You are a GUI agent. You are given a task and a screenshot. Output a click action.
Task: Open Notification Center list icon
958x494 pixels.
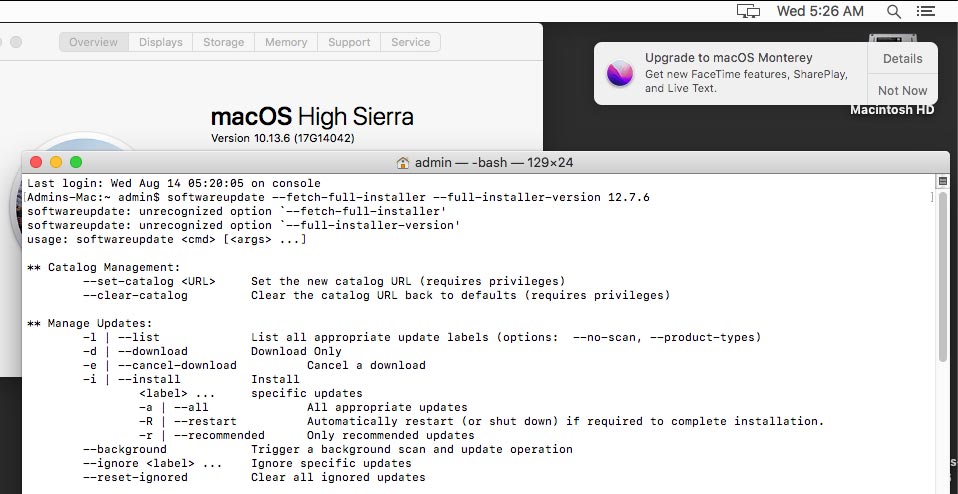point(926,11)
